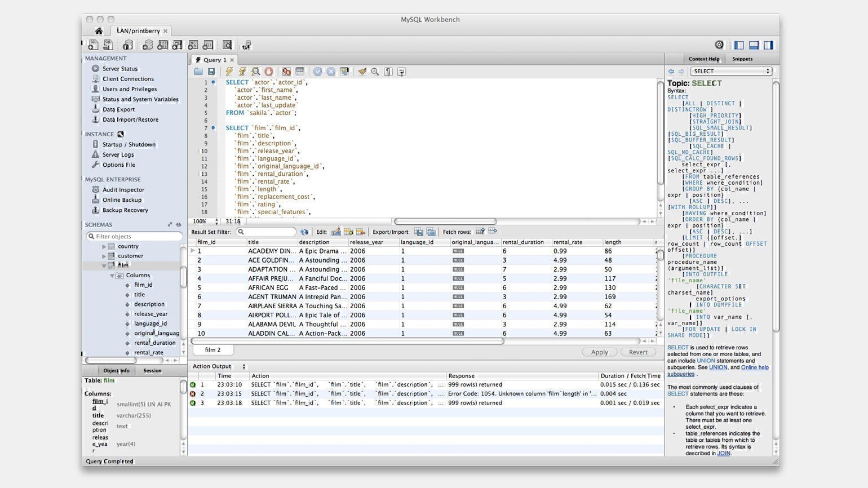The height and width of the screenshot is (488, 868).
Task: Expand the country table node
Action: click(104, 247)
